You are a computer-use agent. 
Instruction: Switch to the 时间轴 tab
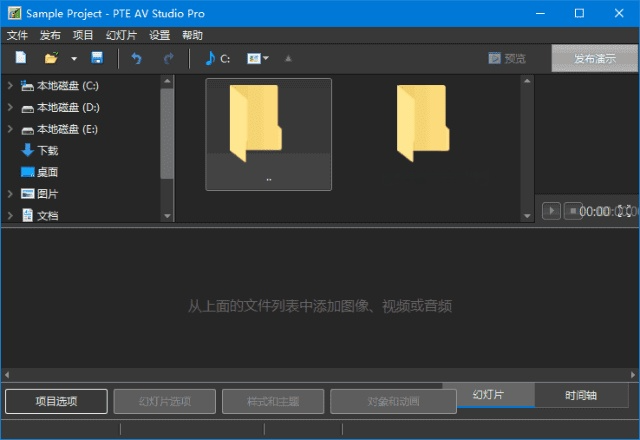point(580,395)
